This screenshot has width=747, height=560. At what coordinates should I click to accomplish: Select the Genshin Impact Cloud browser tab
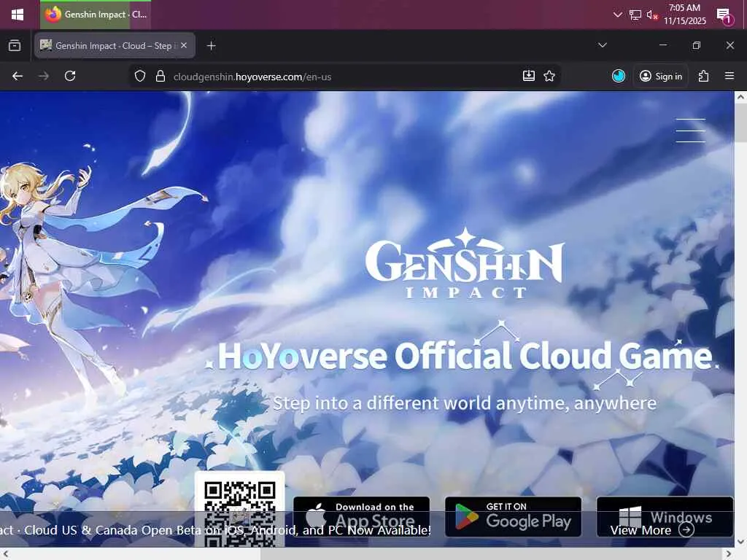tap(115, 46)
